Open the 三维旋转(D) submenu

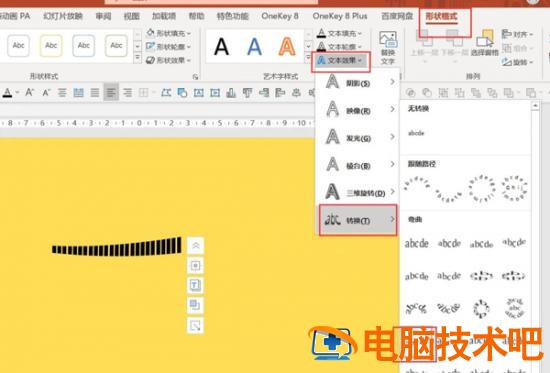(358, 192)
